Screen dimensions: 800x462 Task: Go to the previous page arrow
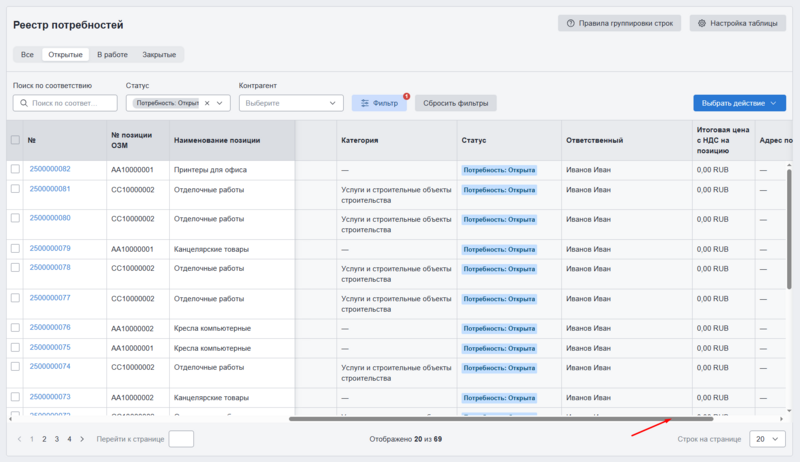pos(19,439)
